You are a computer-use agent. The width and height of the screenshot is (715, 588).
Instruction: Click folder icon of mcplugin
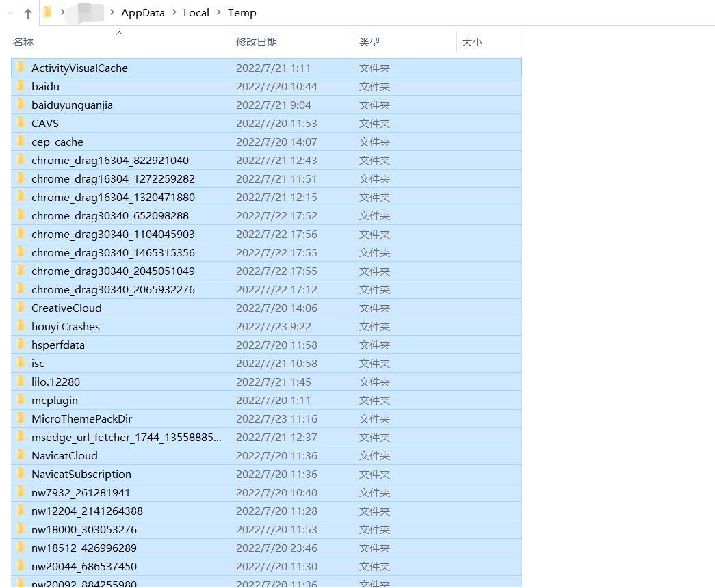pyautogui.click(x=21, y=400)
